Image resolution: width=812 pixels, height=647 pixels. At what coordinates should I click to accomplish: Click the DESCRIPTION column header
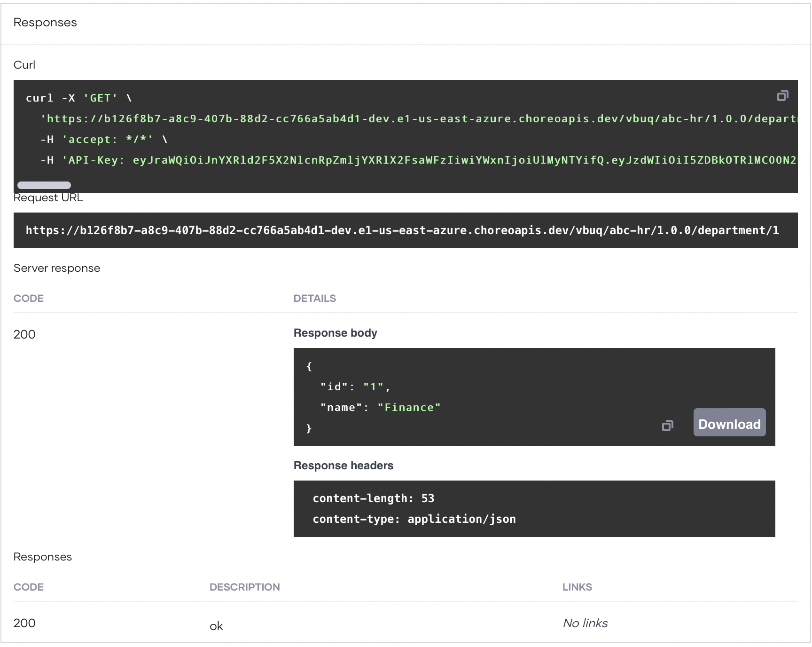244,587
